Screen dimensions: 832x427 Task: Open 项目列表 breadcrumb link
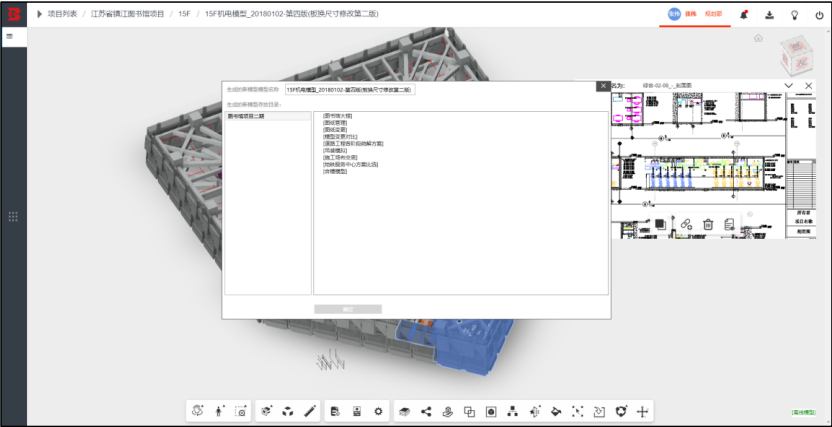62,14
